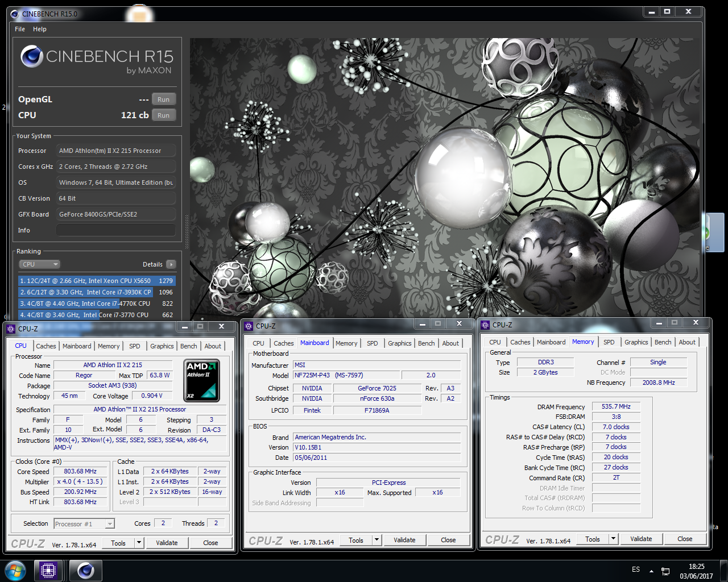Select Core i7-3770 ranking entry
Image resolution: width=728 pixels, height=582 pixels.
coord(97,315)
